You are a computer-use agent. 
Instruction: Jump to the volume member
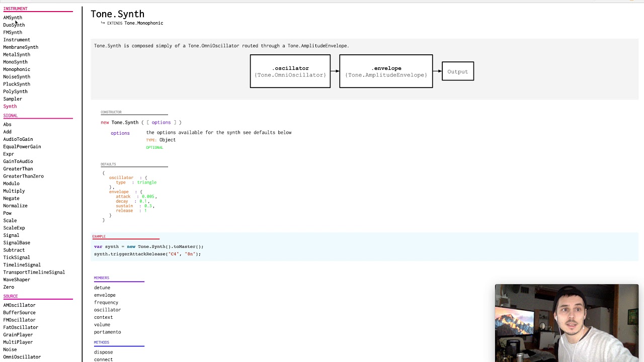[x=102, y=325]
